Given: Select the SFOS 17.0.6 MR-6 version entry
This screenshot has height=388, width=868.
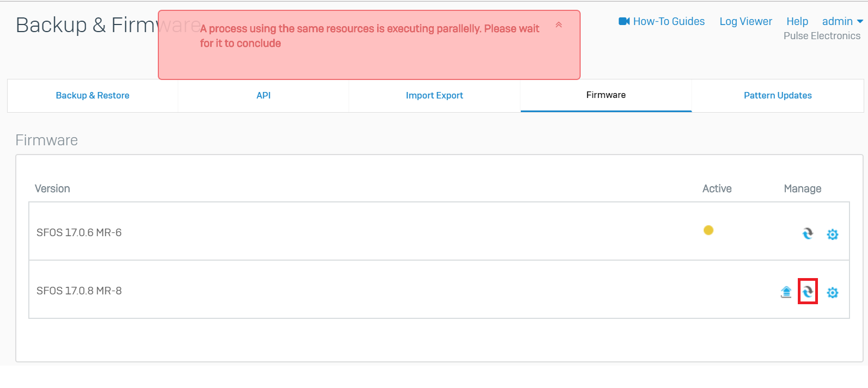Looking at the screenshot, I should pyautogui.click(x=79, y=232).
